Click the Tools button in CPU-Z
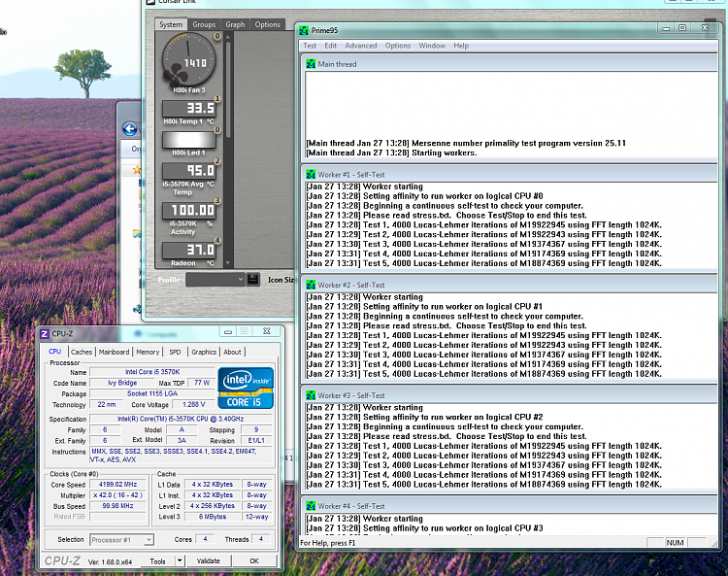 pyautogui.click(x=158, y=560)
